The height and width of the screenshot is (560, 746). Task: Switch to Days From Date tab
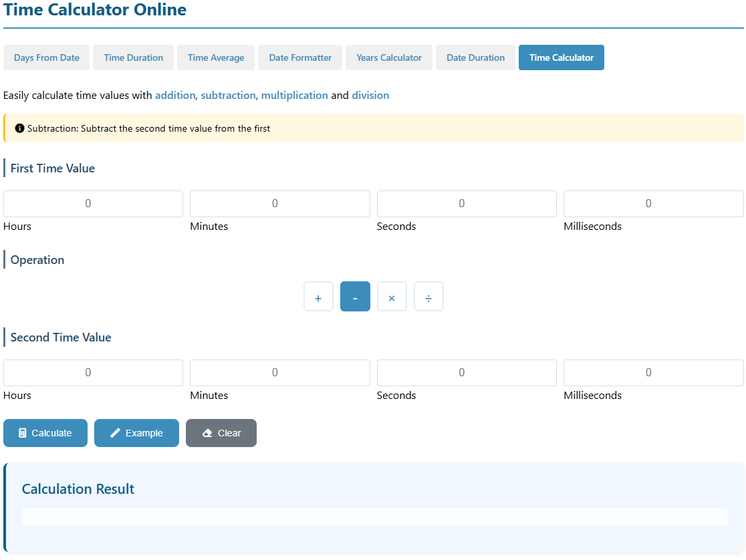pyautogui.click(x=47, y=57)
